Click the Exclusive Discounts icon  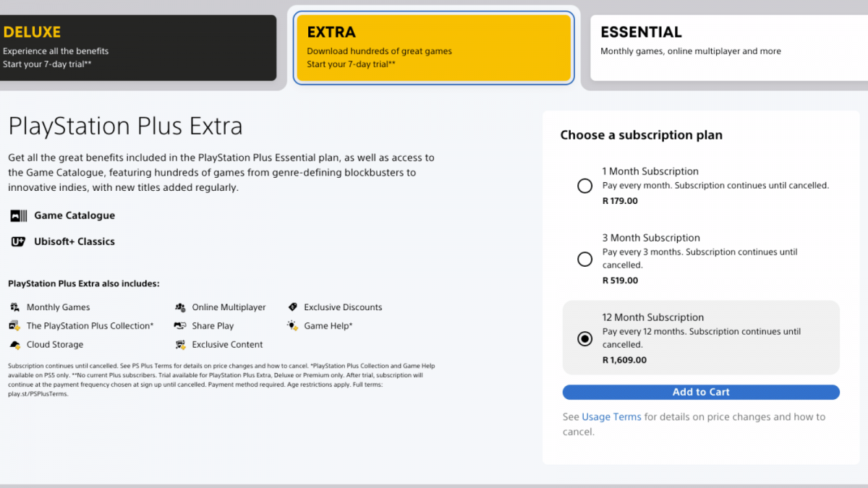pyautogui.click(x=293, y=307)
